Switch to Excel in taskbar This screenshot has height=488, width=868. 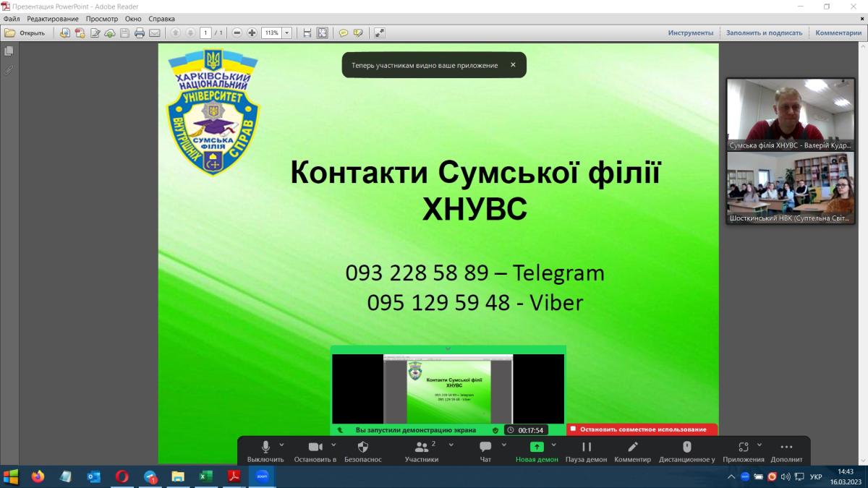tap(206, 476)
